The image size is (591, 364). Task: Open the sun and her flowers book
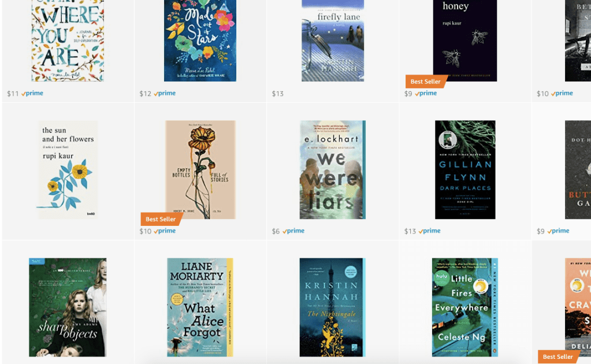[68, 169]
